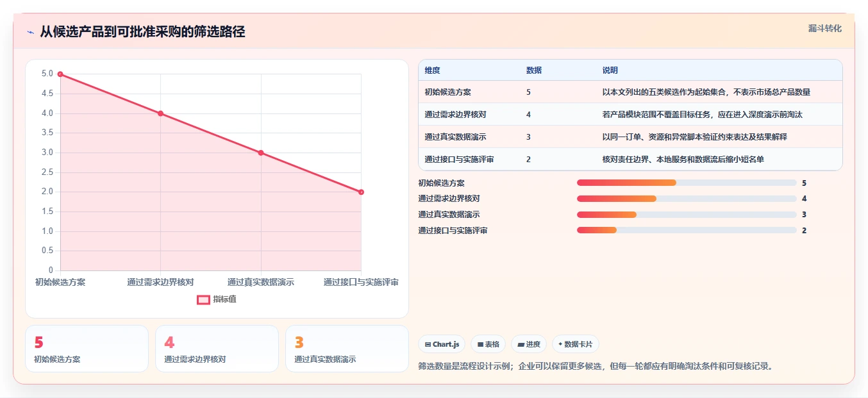
Task: Click the stat card showing 5 初始候选方案
Action: click(87, 349)
